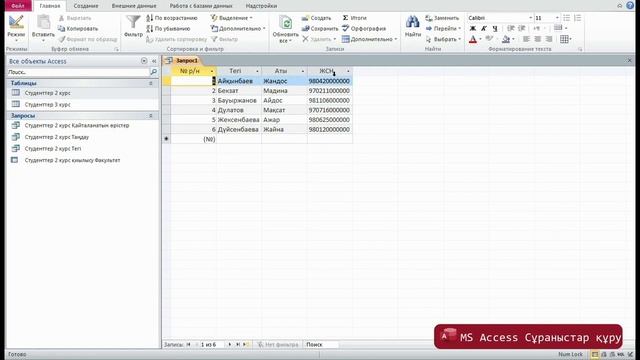This screenshot has width=640, height=360.
Task: Click Сохранить record command
Action: (x=320, y=29)
